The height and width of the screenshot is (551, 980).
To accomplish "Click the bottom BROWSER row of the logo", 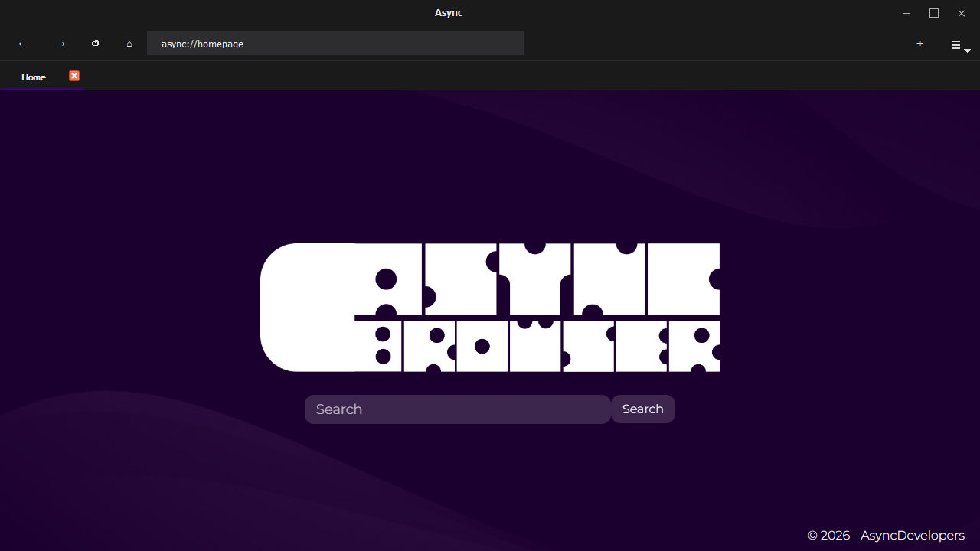I will point(536,347).
